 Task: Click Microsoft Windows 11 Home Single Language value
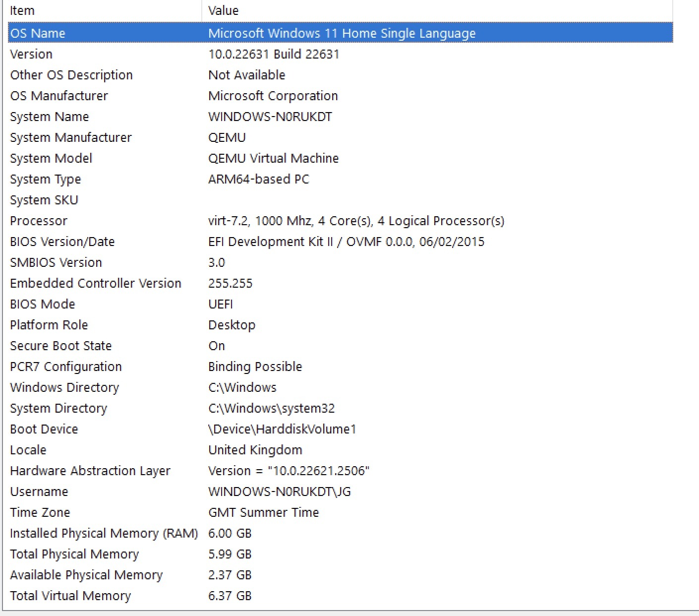pyautogui.click(x=342, y=33)
